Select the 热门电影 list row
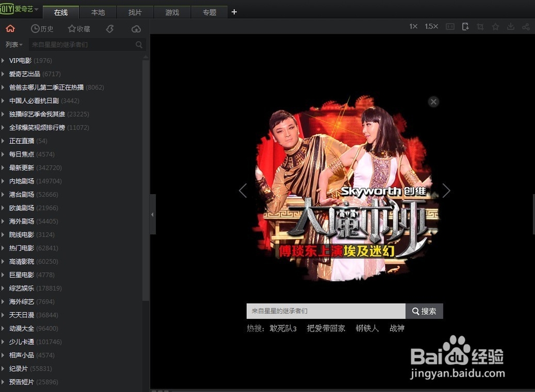535x392 pixels. 71,248
